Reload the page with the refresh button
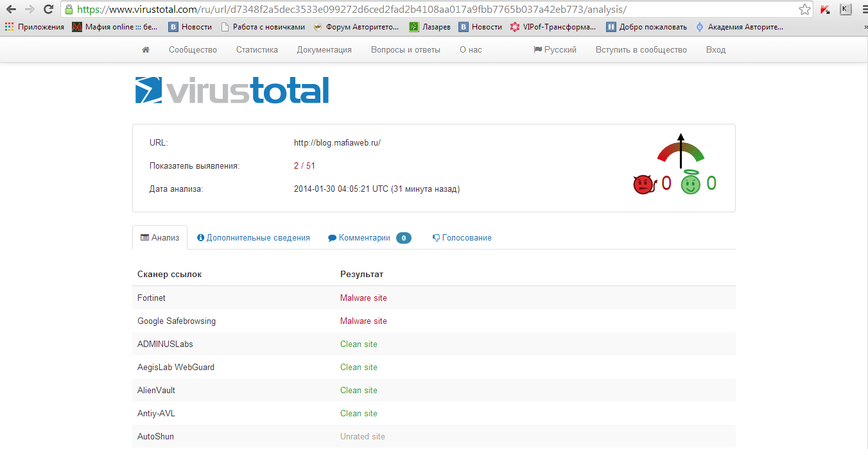The image size is (868, 449). 48,10
